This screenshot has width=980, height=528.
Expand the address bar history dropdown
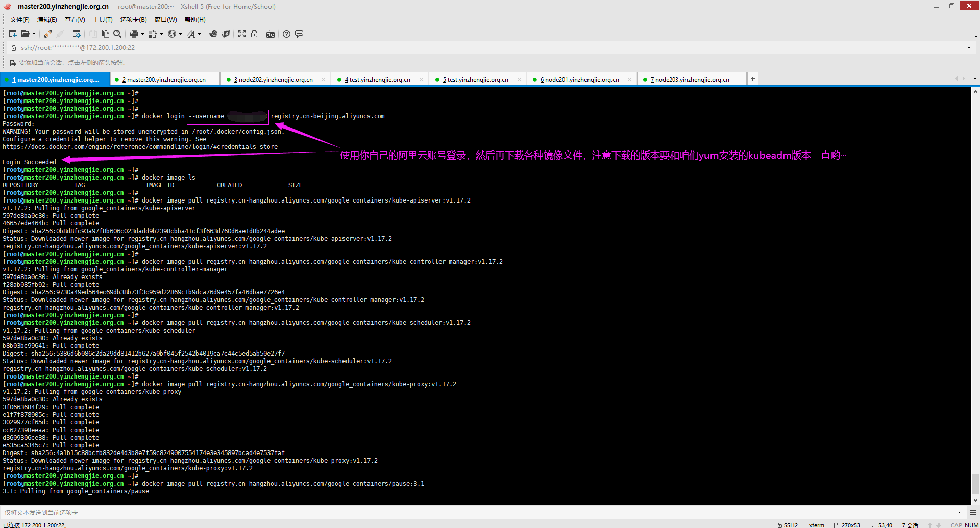(969, 48)
